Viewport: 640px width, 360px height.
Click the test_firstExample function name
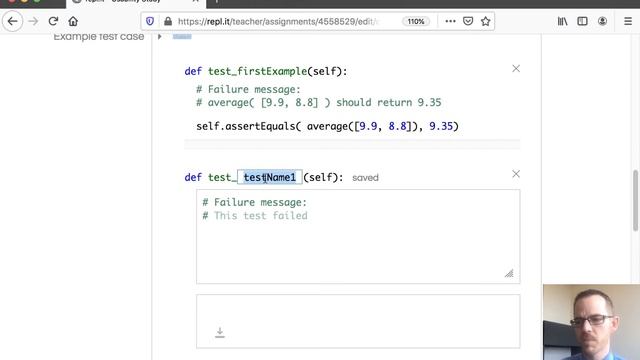pyautogui.click(x=258, y=71)
